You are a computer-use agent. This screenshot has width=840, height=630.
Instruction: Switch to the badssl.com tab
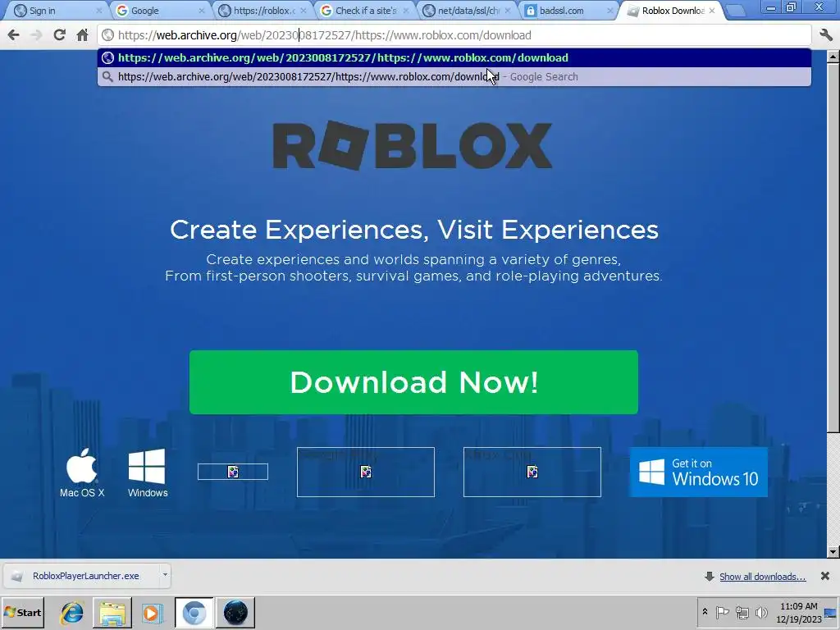click(568, 11)
